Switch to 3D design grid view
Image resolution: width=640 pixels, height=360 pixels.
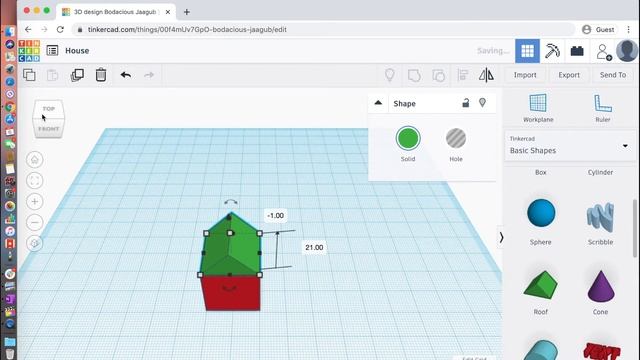tap(527, 51)
